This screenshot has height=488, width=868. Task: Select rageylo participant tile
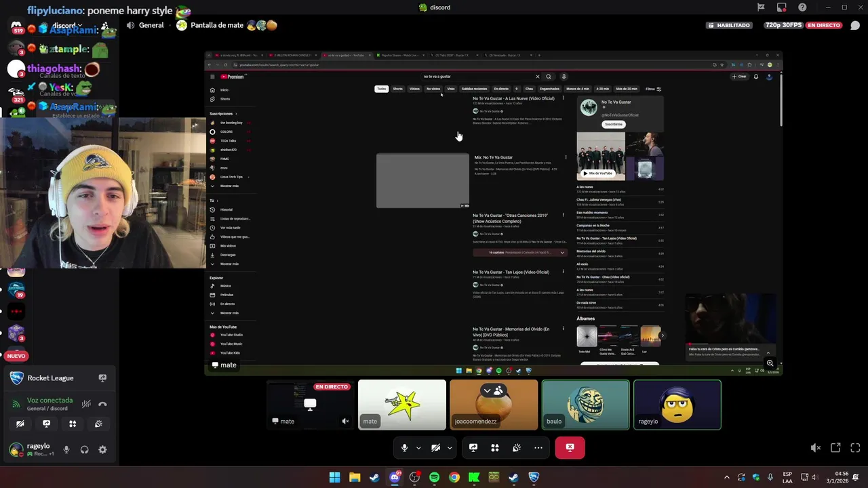[677, 405]
